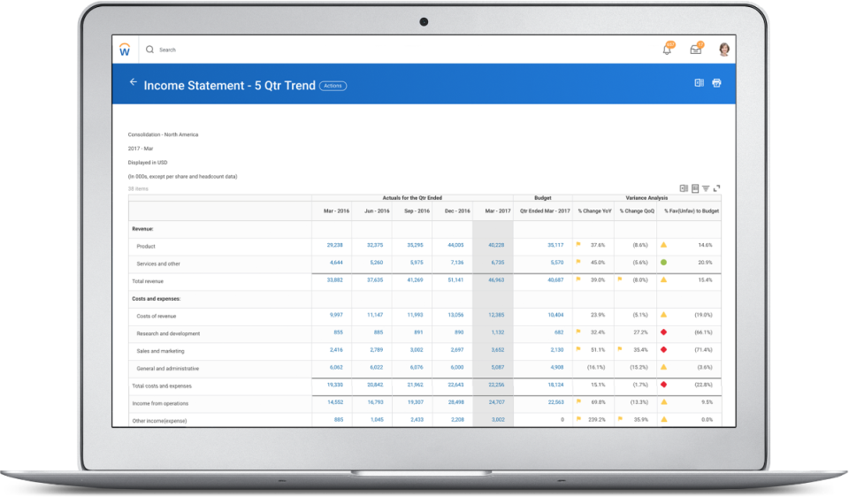Viewport: 849px width, 504px height.
Task: Open the table filter icon
Action: coord(706,188)
